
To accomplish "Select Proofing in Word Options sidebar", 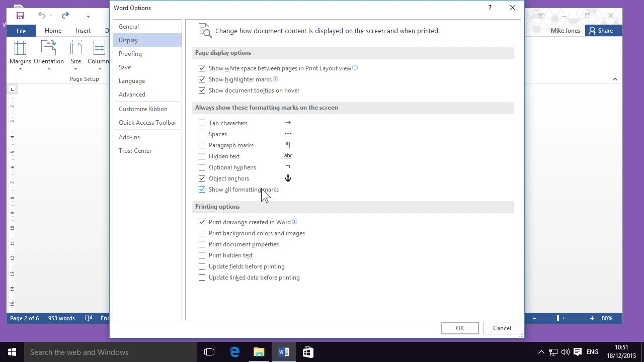I will (147, 54).
